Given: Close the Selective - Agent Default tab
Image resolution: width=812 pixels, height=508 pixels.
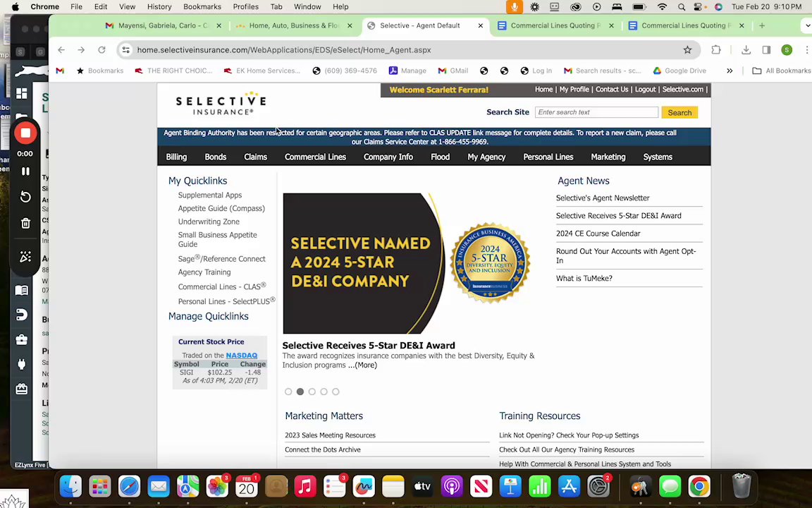Looking at the screenshot, I should (480, 25).
